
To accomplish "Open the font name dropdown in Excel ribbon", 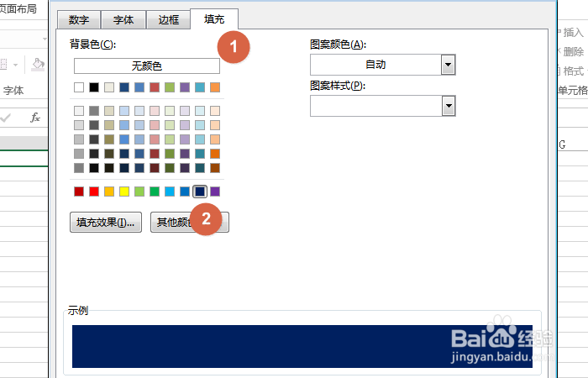I will [x=45, y=39].
